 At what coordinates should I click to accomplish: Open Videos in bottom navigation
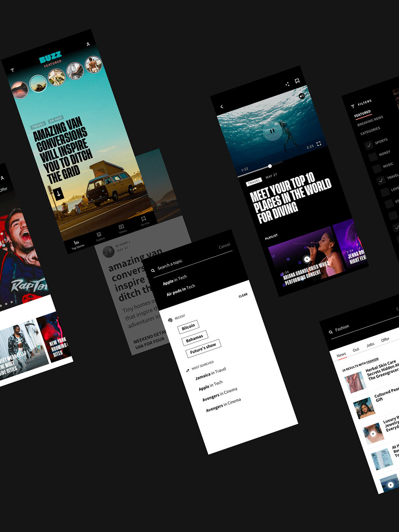click(x=122, y=228)
